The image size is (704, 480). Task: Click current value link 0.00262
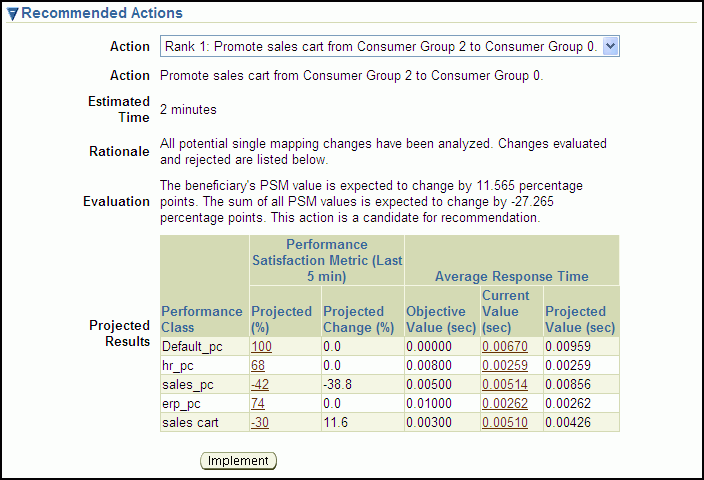502,403
